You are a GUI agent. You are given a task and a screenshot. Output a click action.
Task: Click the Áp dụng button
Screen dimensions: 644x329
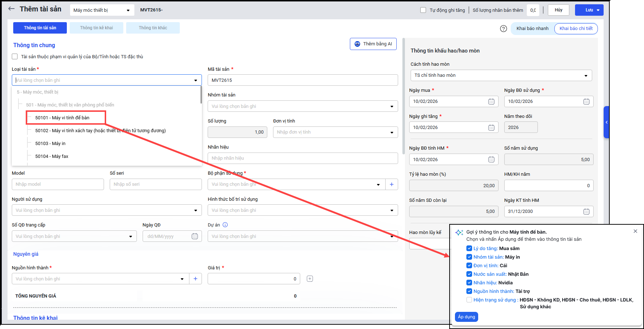(466, 317)
